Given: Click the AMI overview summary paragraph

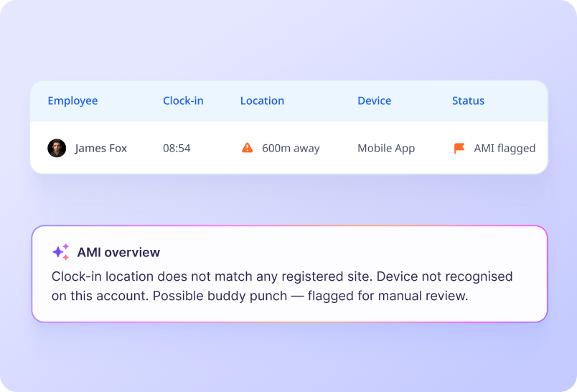Looking at the screenshot, I should click(282, 286).
